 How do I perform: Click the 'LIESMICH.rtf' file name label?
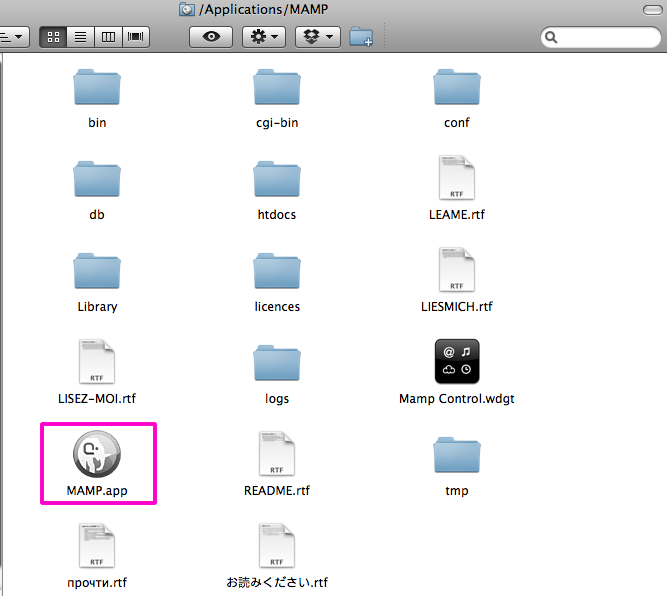[457, 307]
